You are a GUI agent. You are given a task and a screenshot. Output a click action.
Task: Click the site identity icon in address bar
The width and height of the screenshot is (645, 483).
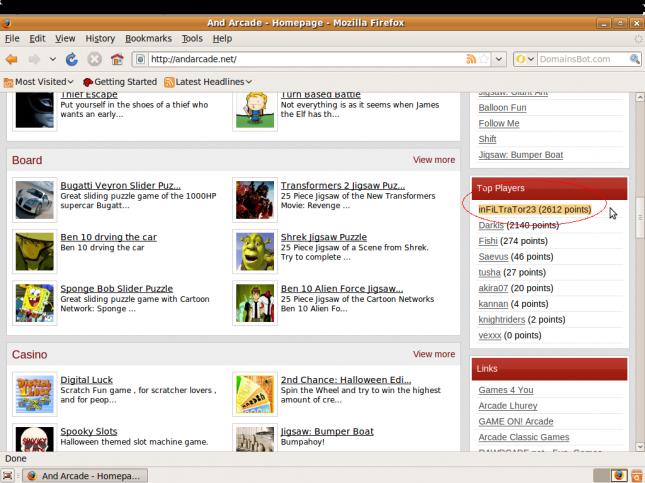coord(140,59)
